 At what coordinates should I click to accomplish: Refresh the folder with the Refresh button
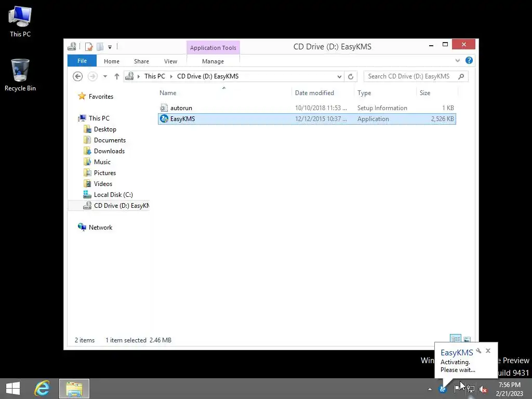pyautogui.click(x=351, y=77)
